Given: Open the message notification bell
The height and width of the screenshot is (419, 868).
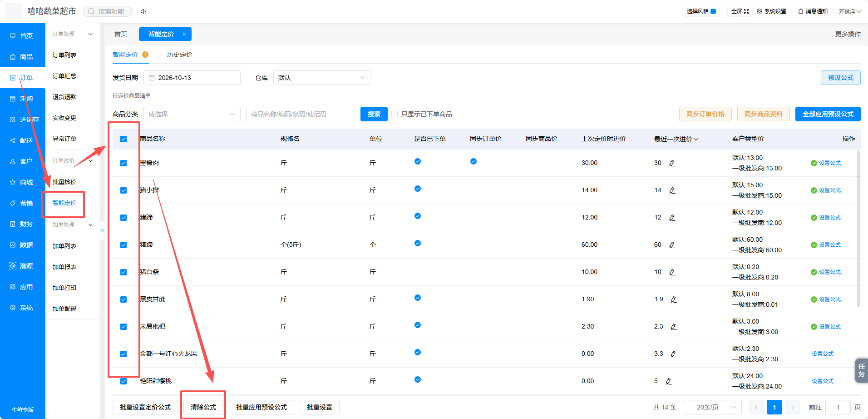Looking at the screenshot, I should [801, 11].
